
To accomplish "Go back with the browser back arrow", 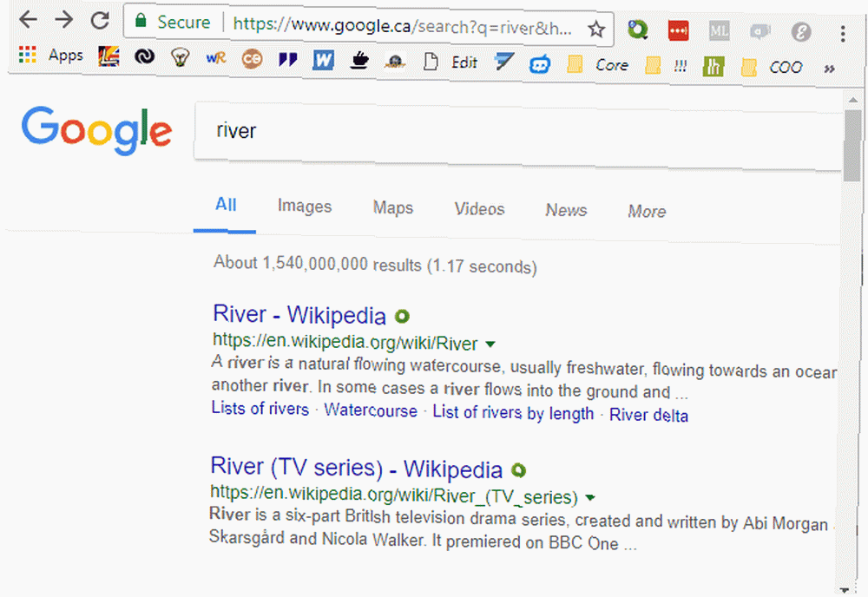I will coord(28,19).
